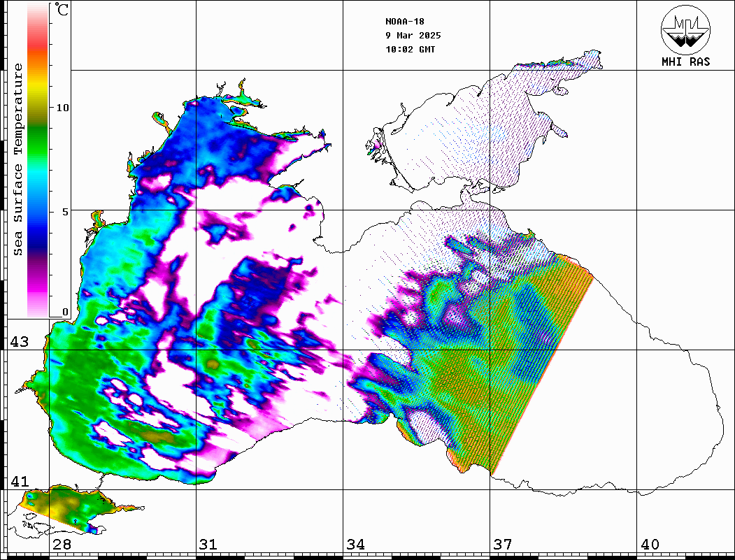Image resolution: width=735 pixels, height=560 pixels.
Task: Select the date text 9 Mar 2025
Action: (413, 36)
